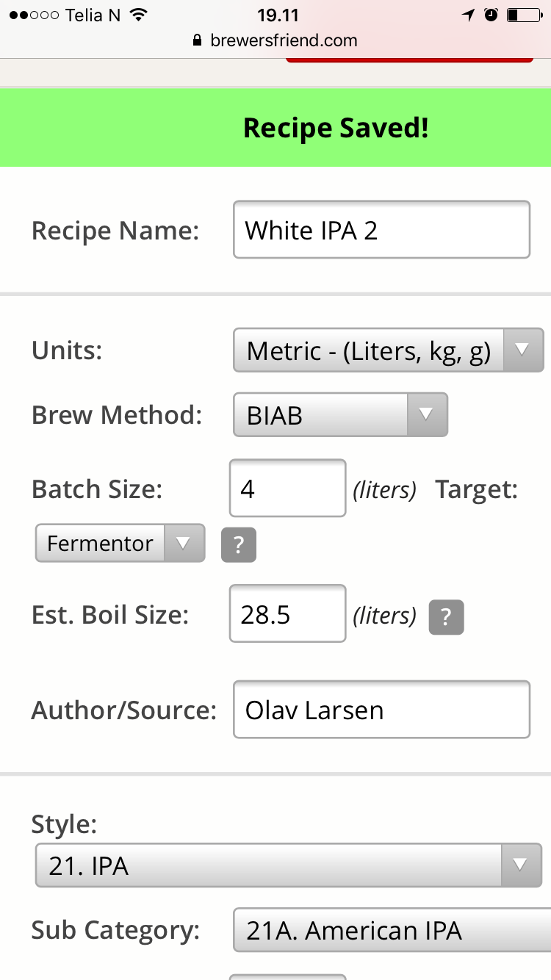The image size is (551, 980).
Task: Open the Style 21. IPA dropdown
Action: pyautogui.click(x=289, y=865)
